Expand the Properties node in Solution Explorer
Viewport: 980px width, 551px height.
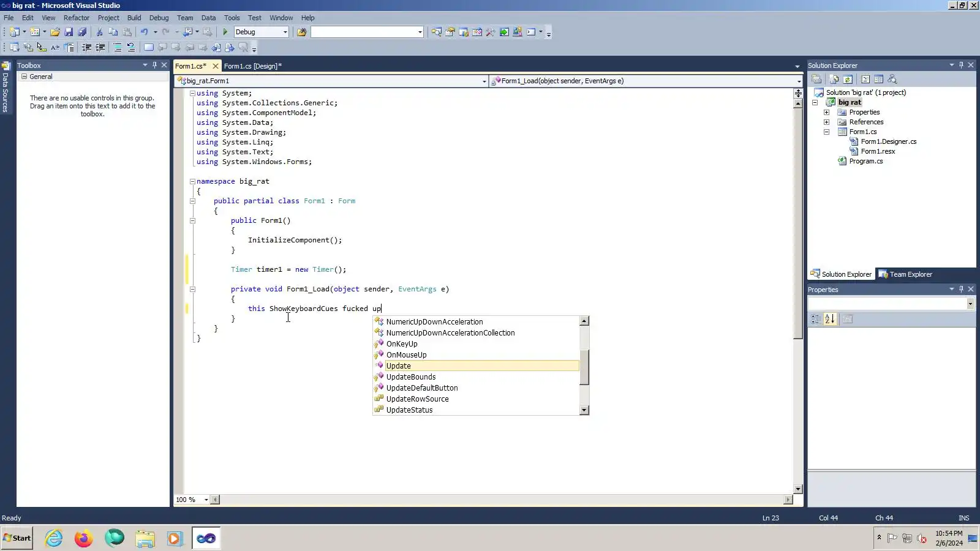pyautogui.click(x=826, y=112)
